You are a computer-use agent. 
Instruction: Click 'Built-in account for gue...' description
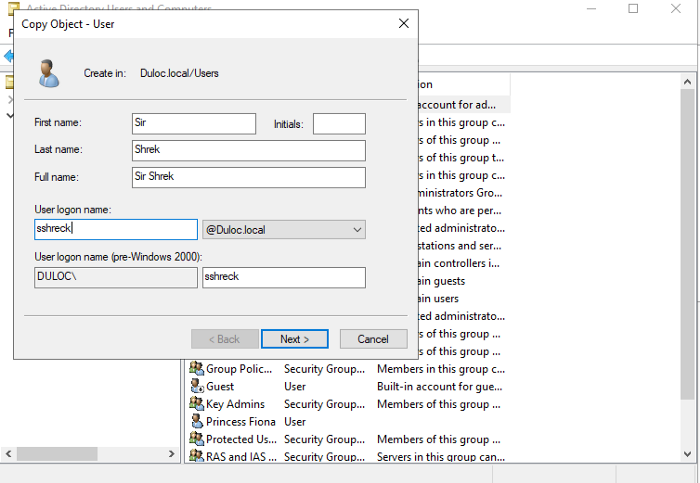(x=440, y=387)
